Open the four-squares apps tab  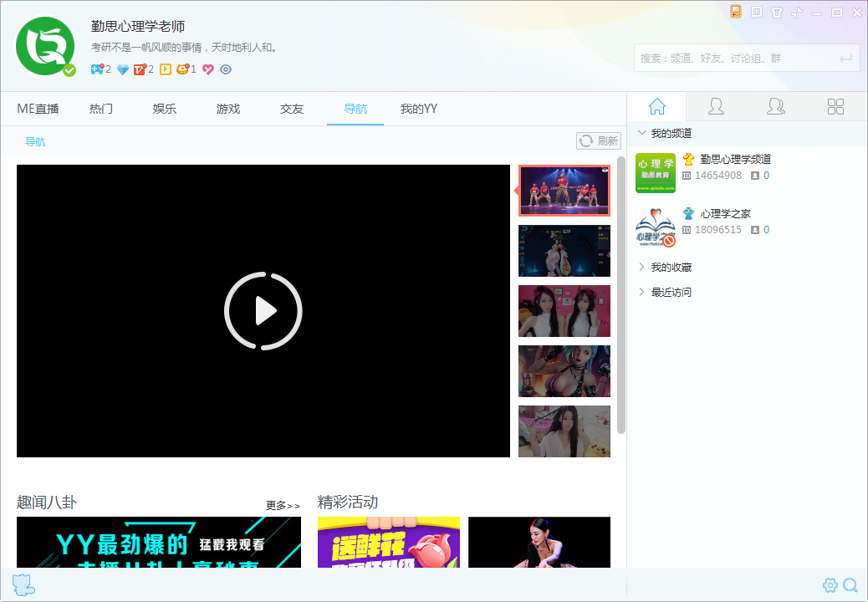coord(836,106)
